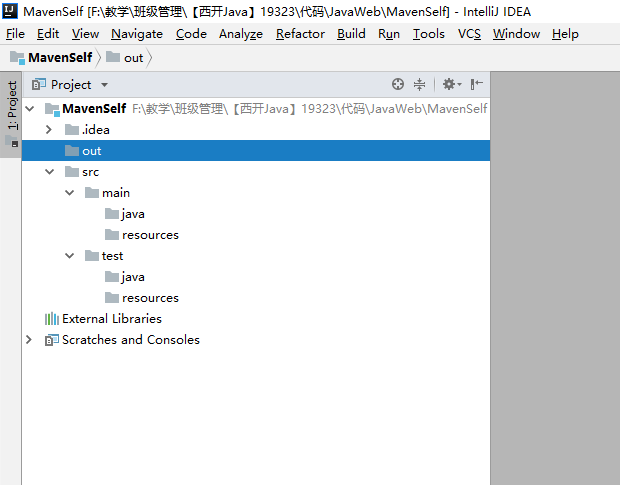Open the VCS menu
This screenshot has height=485, width=620.
click(469, 34)
